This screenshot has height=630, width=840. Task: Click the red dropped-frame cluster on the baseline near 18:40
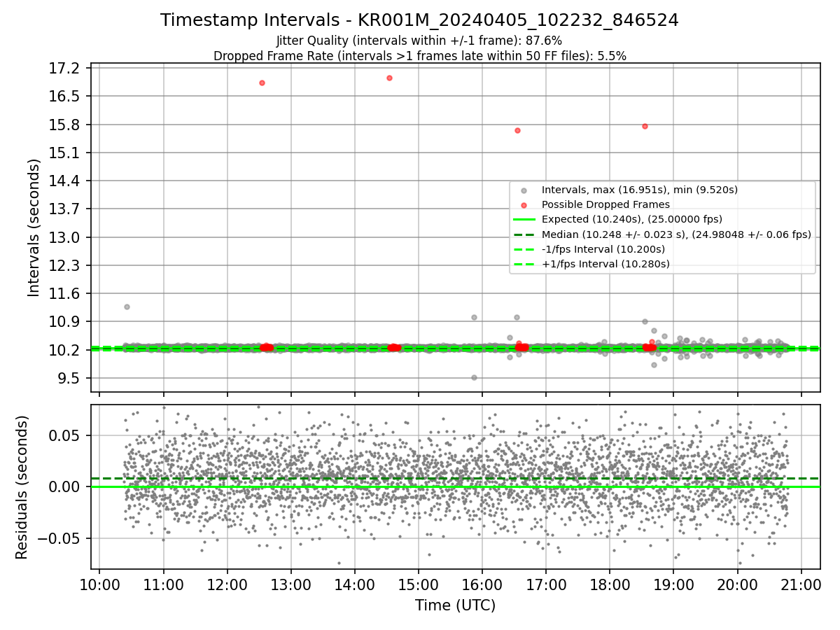(649, 346)
